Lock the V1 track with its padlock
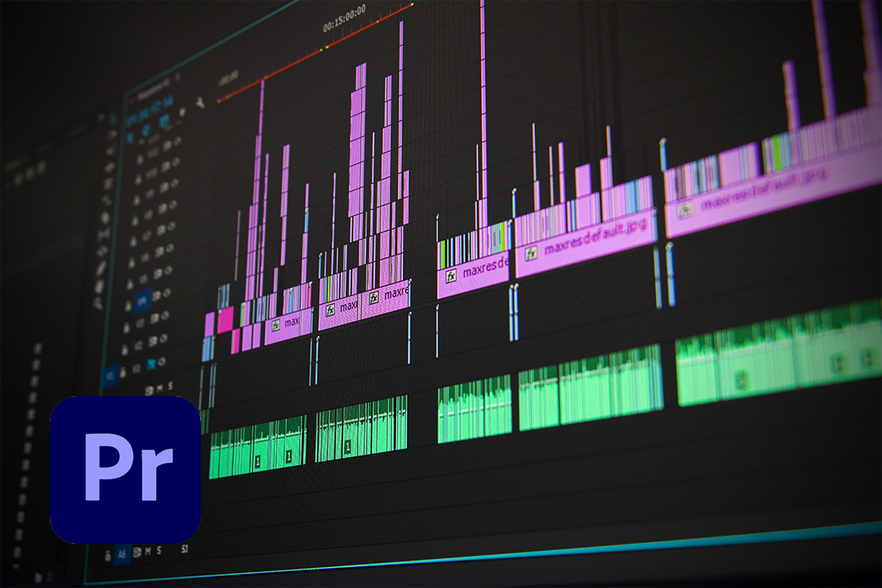This screenshot has height=588, width=882. coord(124,372)
